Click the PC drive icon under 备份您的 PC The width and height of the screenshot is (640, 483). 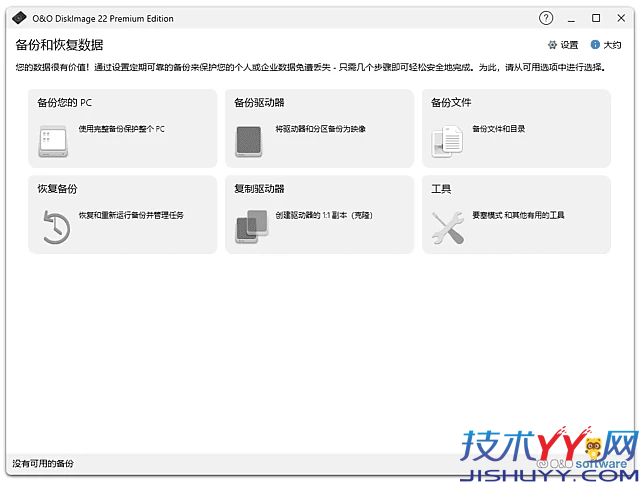pyautogui.click(x=53, y=141)
